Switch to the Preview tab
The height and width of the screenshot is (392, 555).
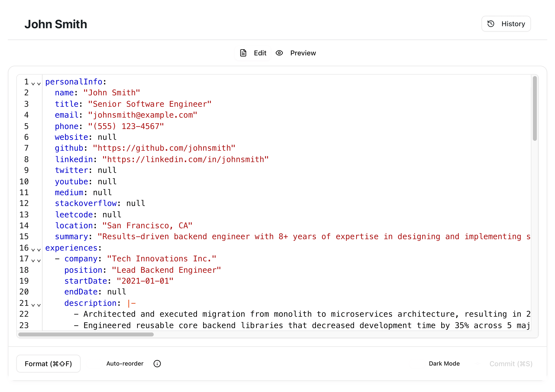296,53
